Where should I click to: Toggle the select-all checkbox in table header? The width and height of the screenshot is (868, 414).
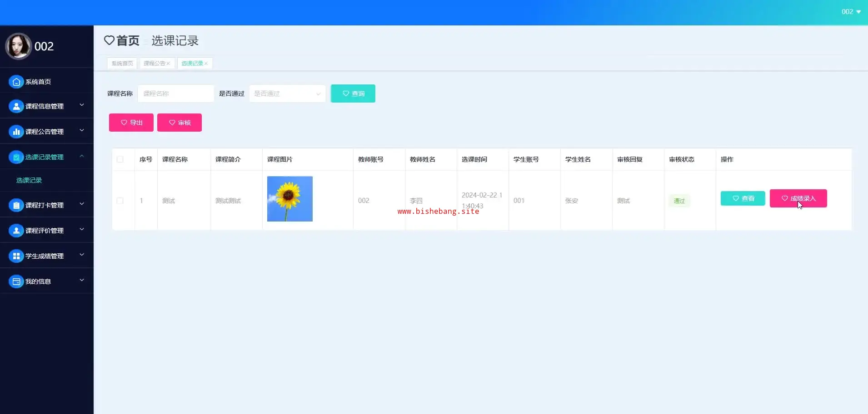click(120, 159)
